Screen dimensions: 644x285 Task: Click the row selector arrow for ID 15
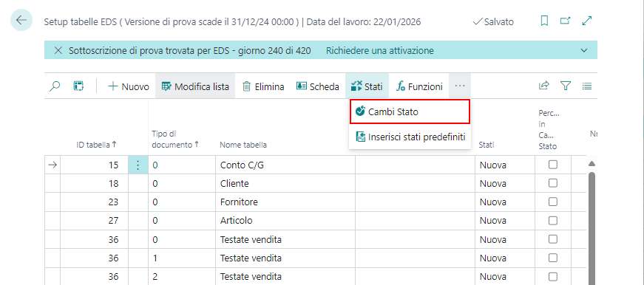point(52,165)
